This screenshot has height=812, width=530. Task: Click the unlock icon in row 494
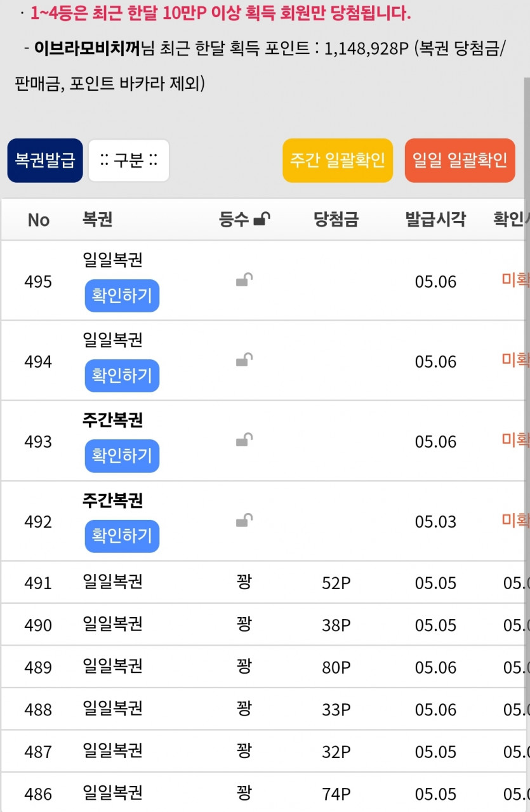pyautogui.click(x=244, y=360)
